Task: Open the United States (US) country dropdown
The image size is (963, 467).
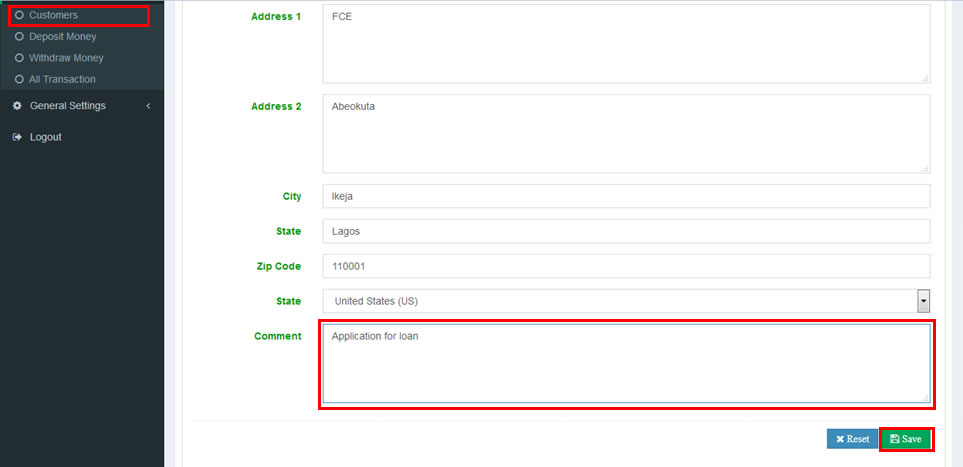Action: pyautogui.click(x=620, y=301)
